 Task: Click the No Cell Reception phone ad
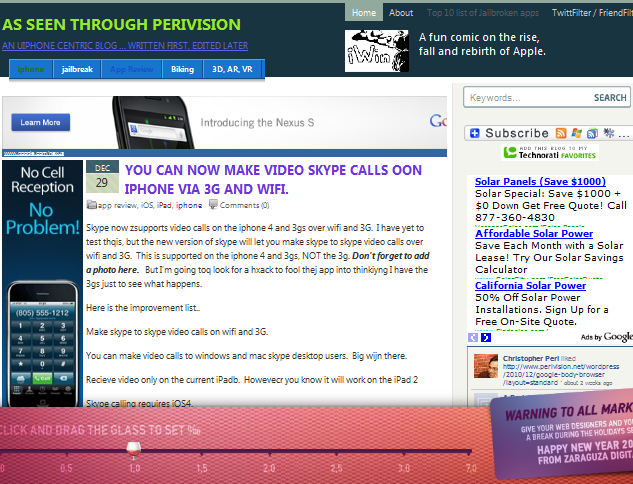[x=42, y=283]
